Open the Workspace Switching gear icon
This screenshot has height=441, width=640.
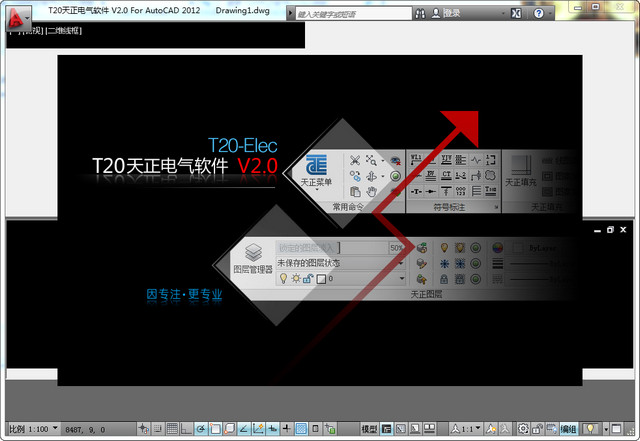pyautogui.click(x=523, y=429)
